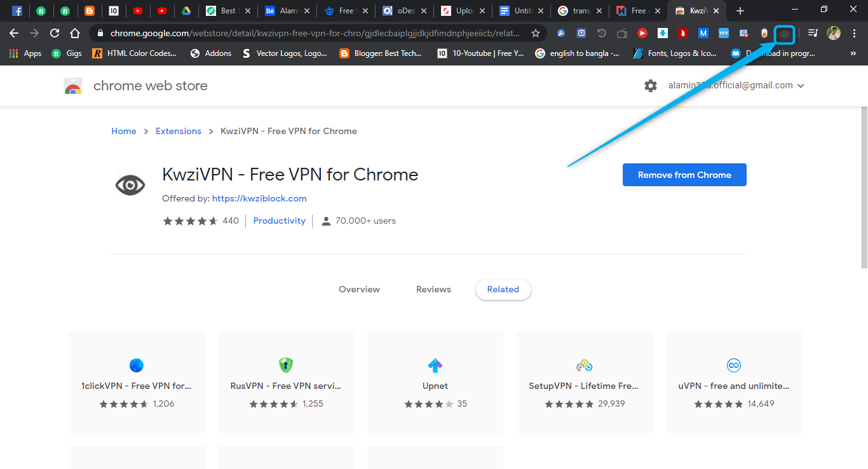Reload the page
This screenshot has width=868, height=469.
55,33
